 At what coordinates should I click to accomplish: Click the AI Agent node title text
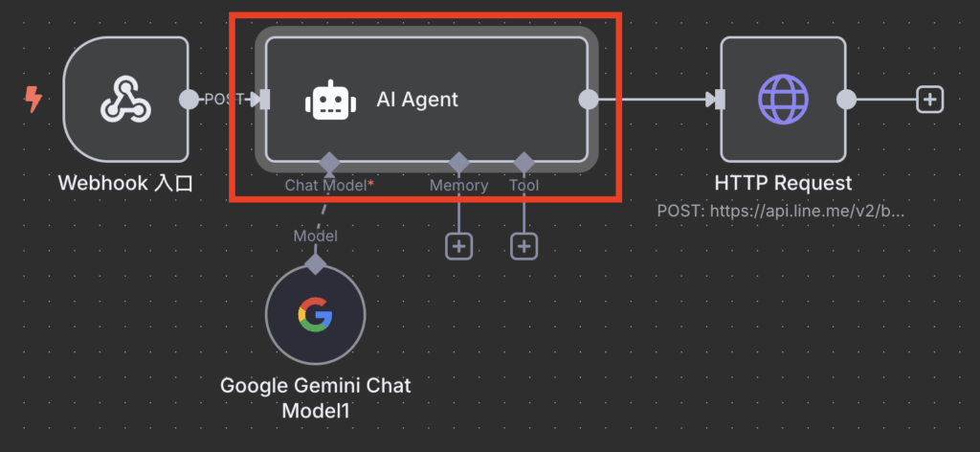pyautogui.click(x=417, y=100)
